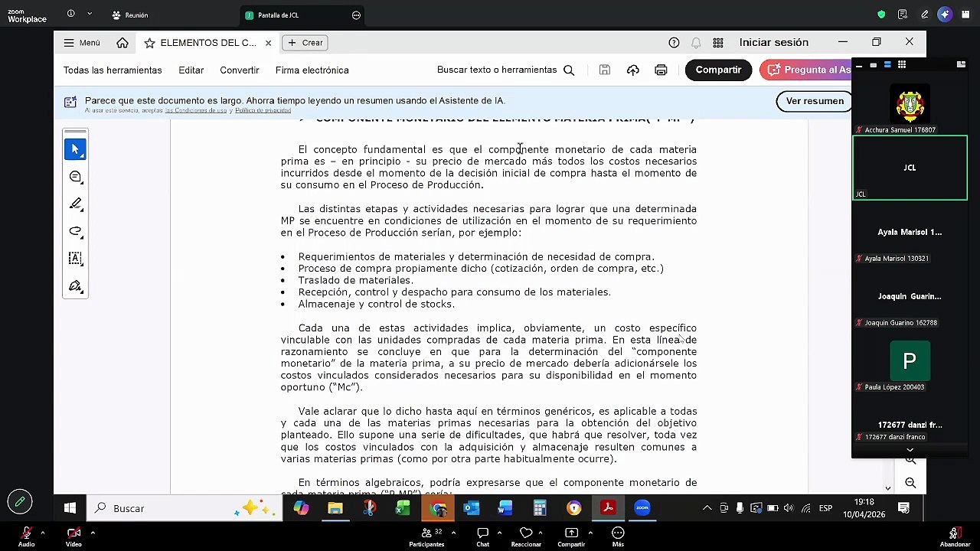Open Adobe Acrobat from the taskbar

pyautogui.click(x=608, y=508)
